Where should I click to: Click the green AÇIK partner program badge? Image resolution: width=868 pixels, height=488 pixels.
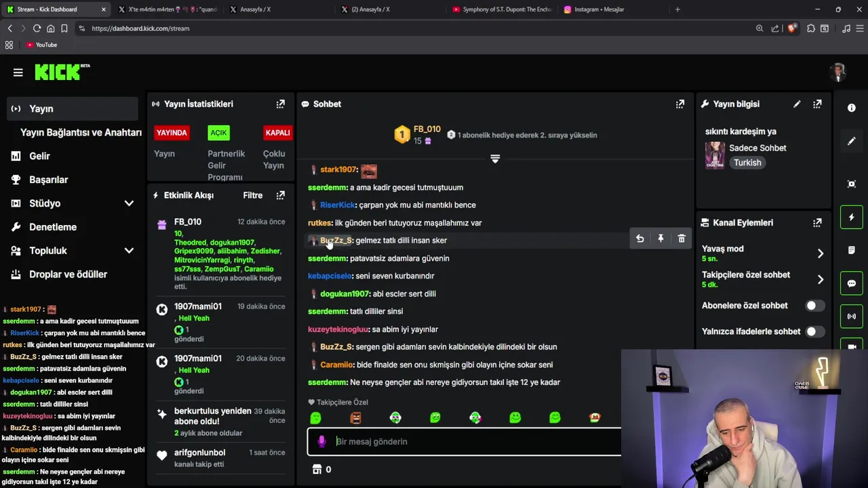click(x=218, y=133)
